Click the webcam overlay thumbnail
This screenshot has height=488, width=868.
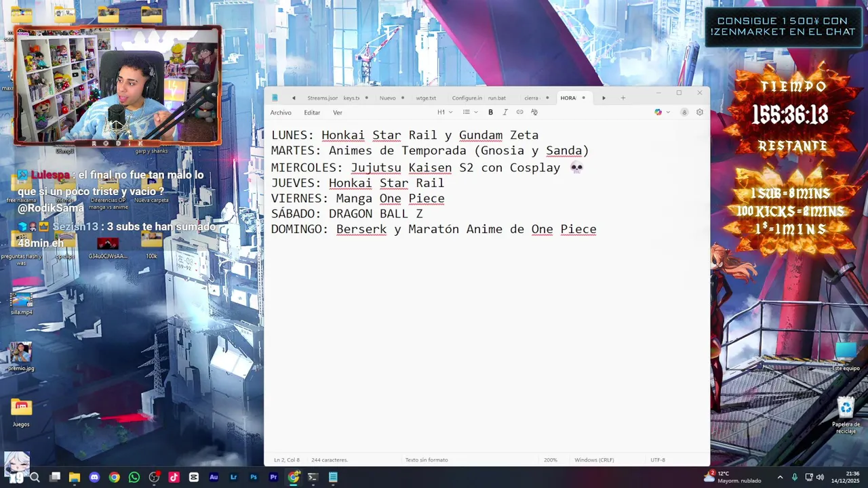[118, 86]
